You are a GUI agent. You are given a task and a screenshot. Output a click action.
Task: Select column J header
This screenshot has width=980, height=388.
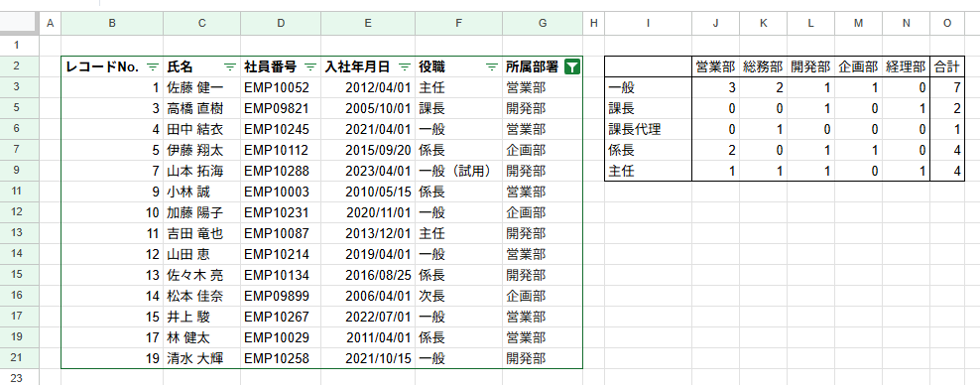point(715,23)
